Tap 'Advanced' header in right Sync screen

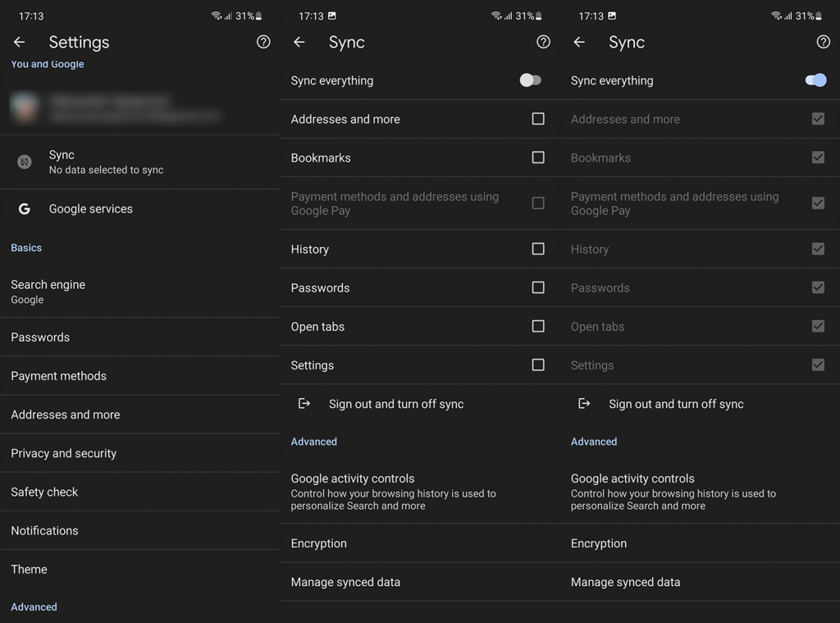point(594,442)
